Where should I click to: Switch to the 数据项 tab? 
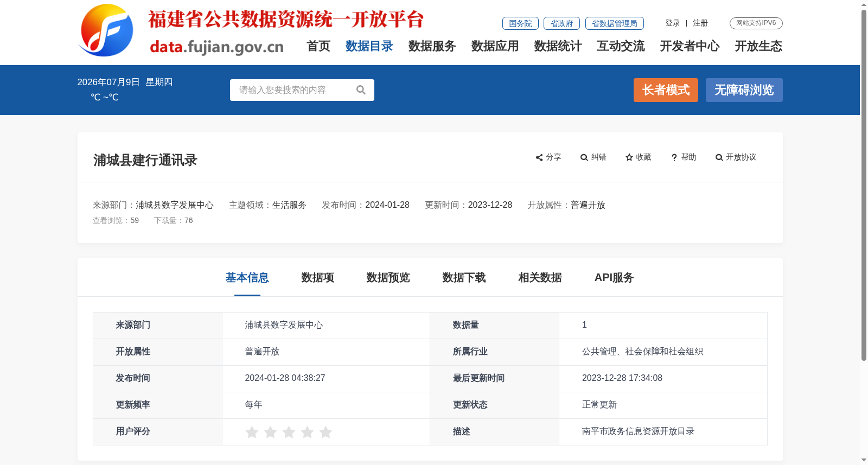click(x=318, y=278)
